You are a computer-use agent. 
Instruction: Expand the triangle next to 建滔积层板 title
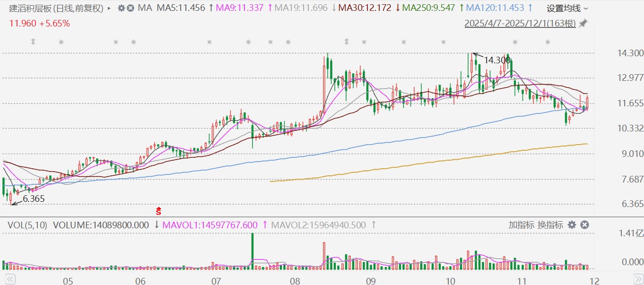110,8
